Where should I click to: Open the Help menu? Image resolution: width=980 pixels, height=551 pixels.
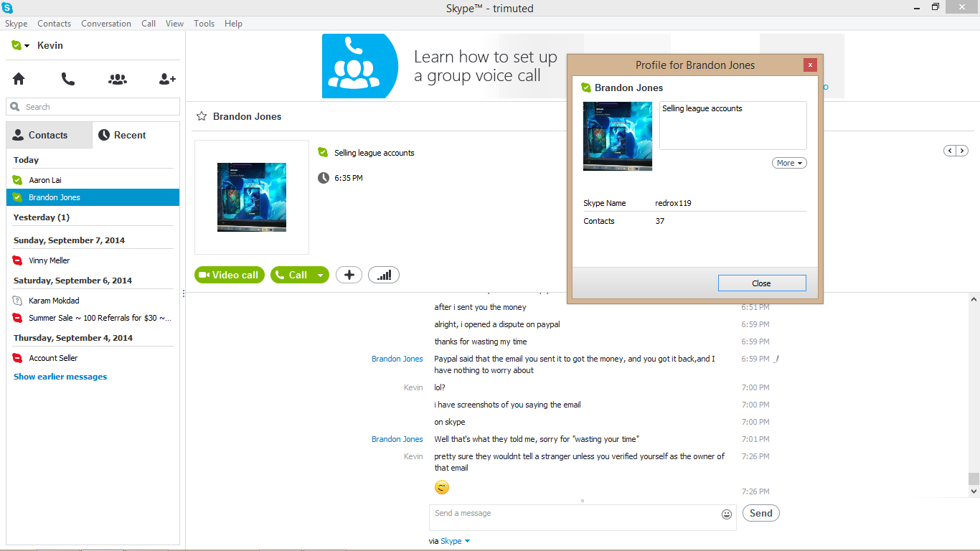tap(233, 24)
